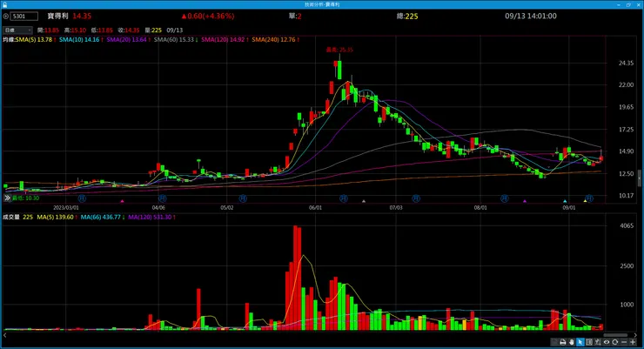644x349 pixels.
Task: Click the MA(120) 531.30 volume label
Action: [151, 218]
